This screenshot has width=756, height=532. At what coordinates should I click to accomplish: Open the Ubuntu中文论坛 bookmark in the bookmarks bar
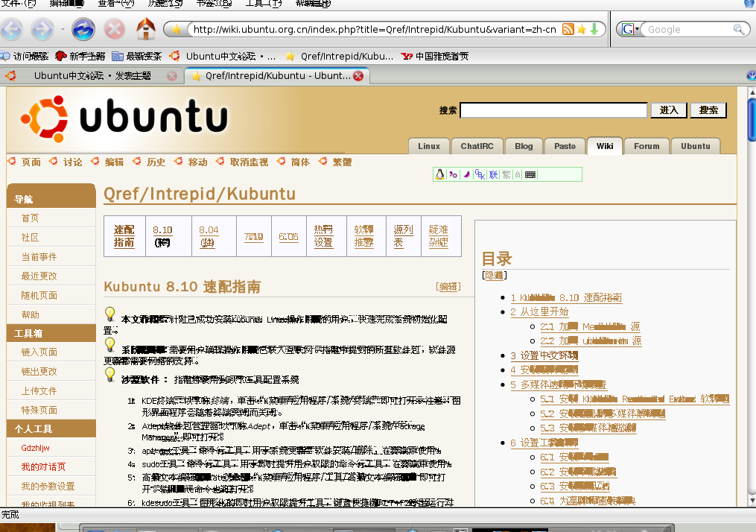pyautogui.click(x=222, y=56)
